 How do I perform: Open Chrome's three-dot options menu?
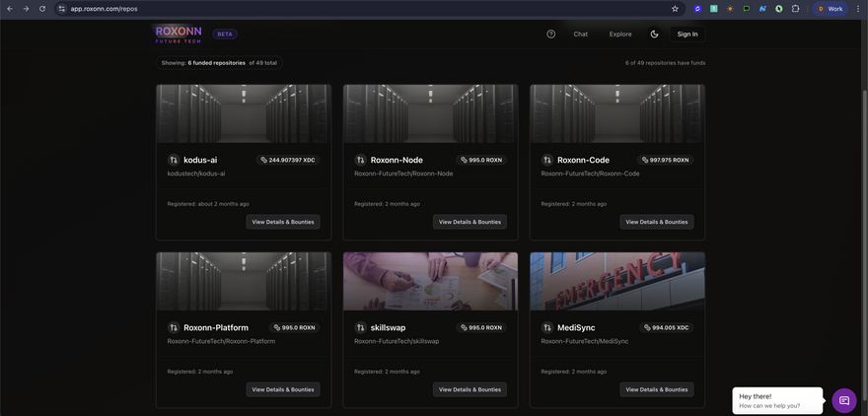(x=857, y=8)
